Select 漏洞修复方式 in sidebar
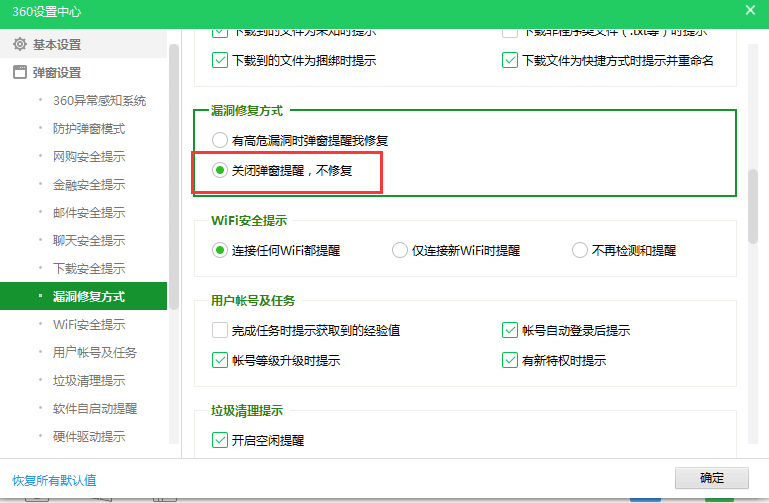This screenshot has height=503, width=769. click(83, 296)
